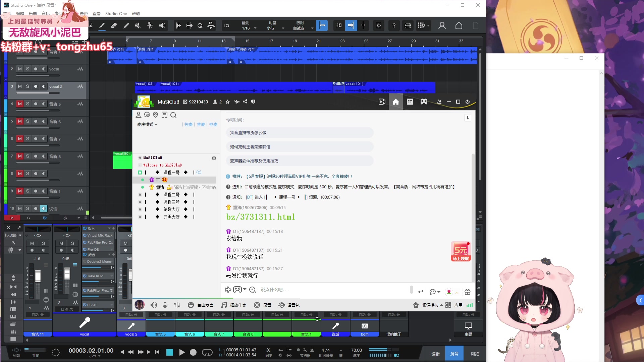Click the 抖音直播带货怎么做 suggestion
This screenshot has height=362, width=644.
tap(300, 133)
